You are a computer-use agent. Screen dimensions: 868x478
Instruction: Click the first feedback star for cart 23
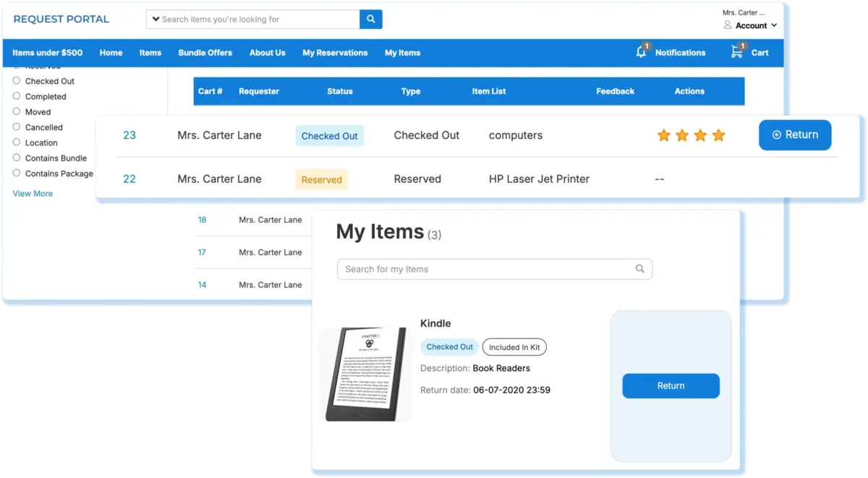[663, 135]
